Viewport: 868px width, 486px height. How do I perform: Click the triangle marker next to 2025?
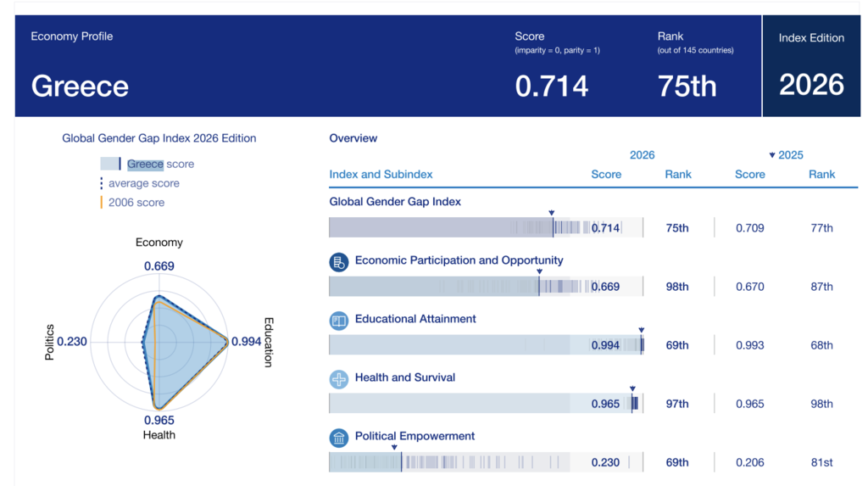coord(772,155)
